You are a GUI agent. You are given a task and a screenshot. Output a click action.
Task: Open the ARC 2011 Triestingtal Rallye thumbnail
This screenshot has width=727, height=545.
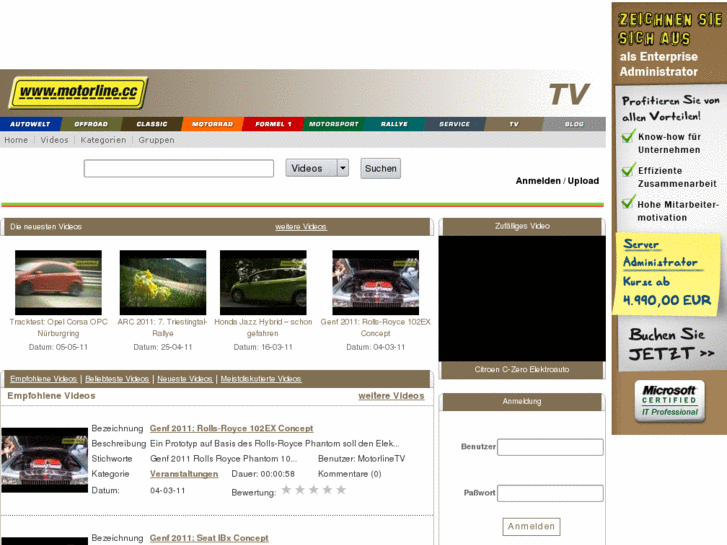tap(163, 282)
